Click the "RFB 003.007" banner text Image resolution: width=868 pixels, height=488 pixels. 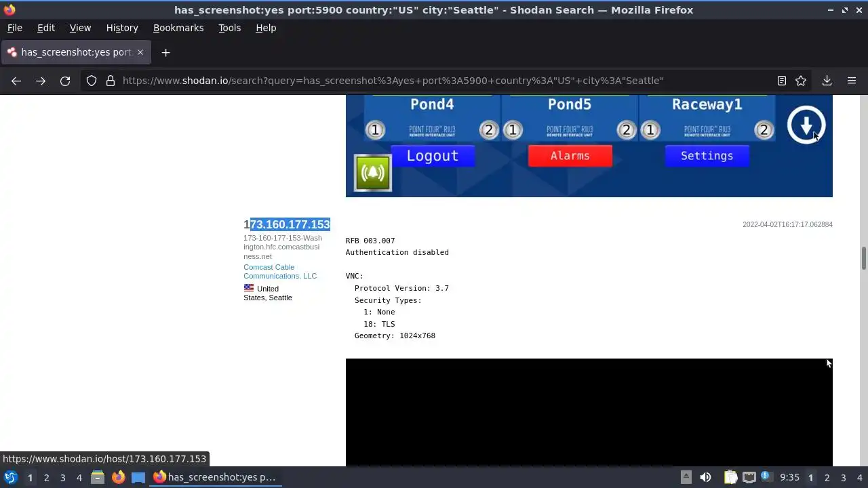pos(370,241)
